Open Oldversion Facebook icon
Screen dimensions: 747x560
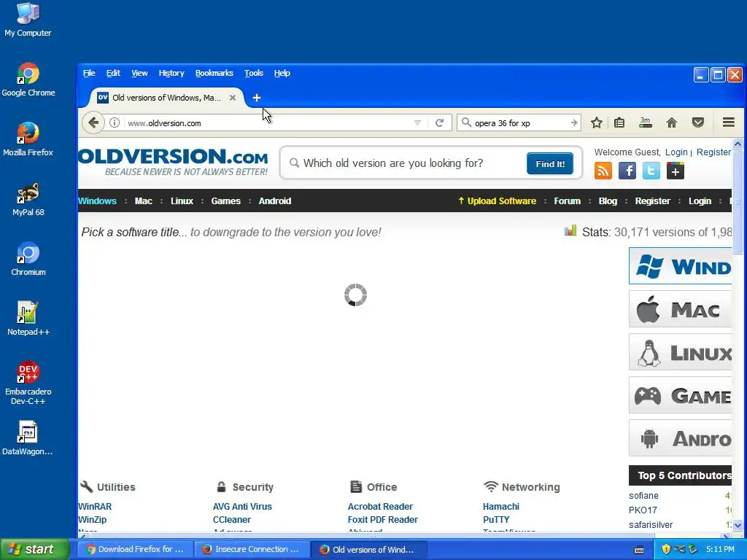click(x=627, y=171)
